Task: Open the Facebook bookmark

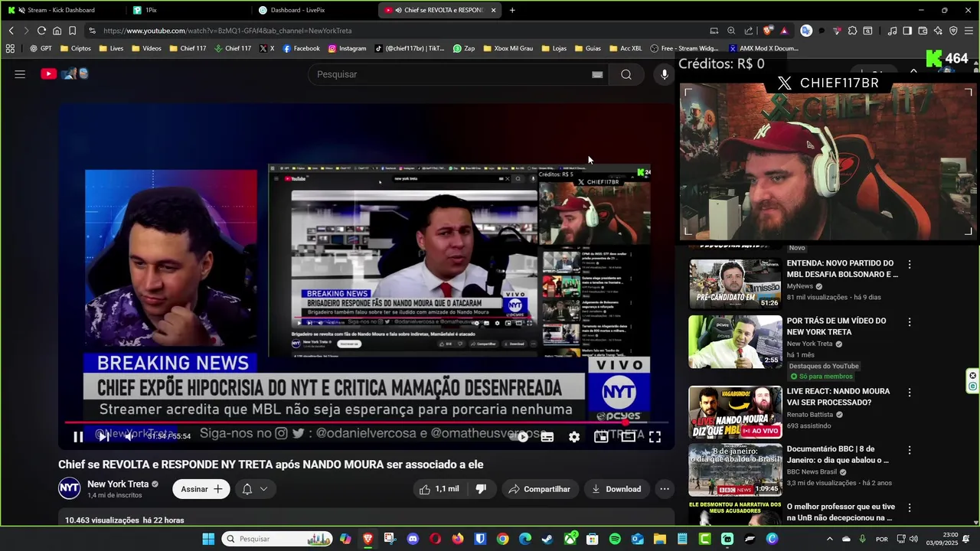Action: point(301,48)
